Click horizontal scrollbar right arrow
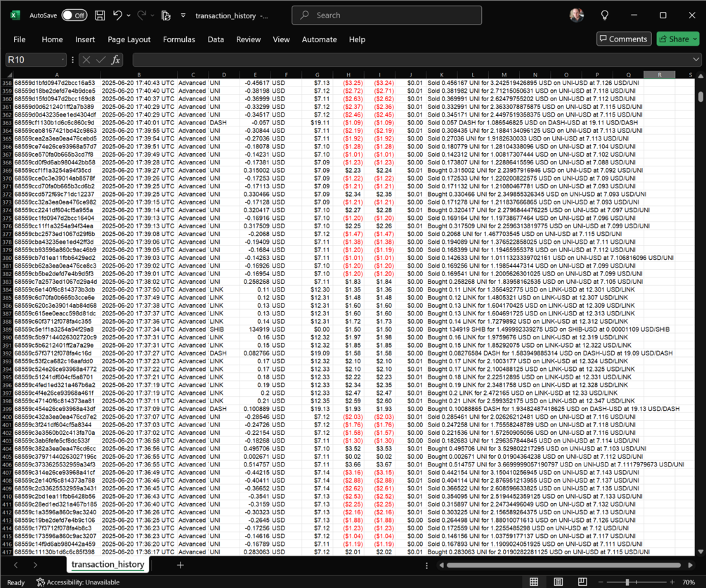 tap(691, 565)
